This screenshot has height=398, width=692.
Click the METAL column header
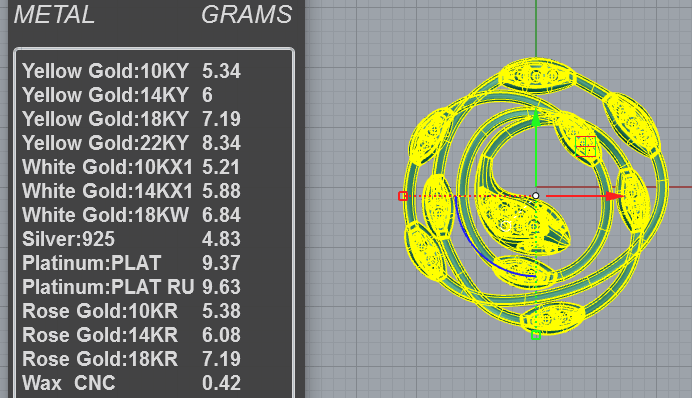coord(54,15)
